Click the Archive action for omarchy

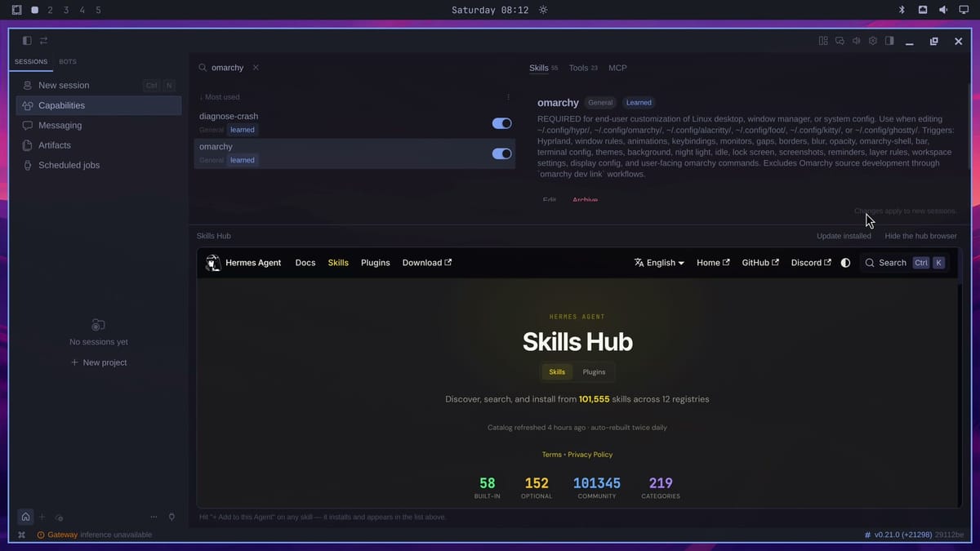click(x=585, y=199)
